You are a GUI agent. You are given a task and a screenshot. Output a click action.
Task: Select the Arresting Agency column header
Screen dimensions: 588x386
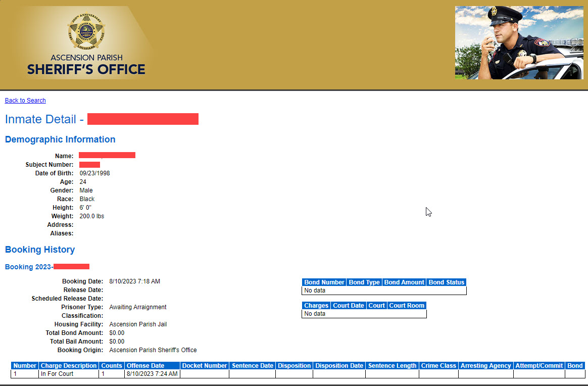point(486,366)
